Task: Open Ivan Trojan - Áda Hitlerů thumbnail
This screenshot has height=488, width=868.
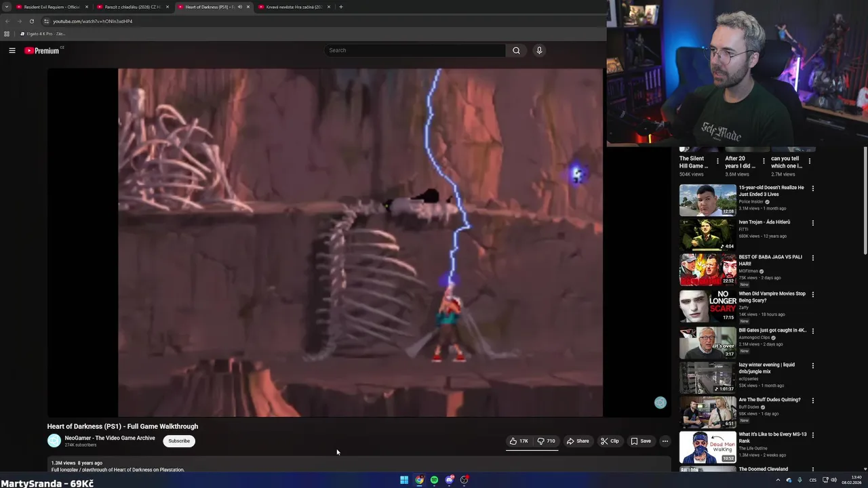Action: tap(708, 235)
